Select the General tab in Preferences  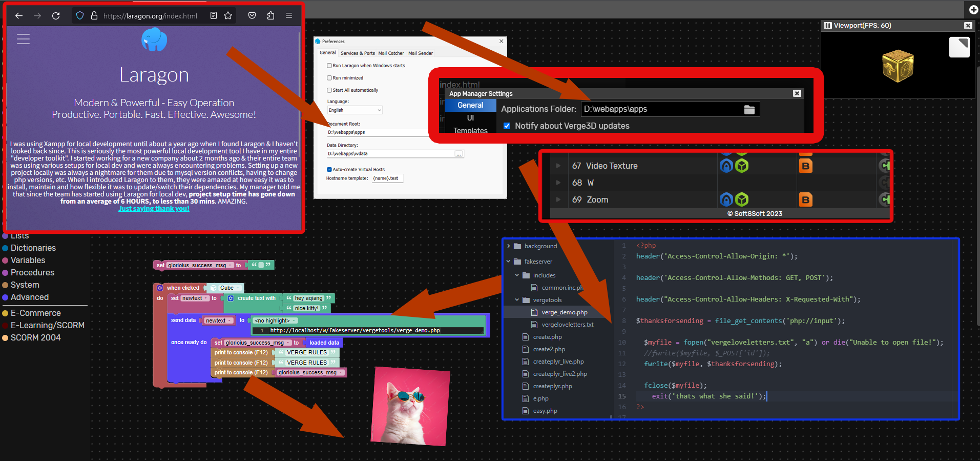[x=328, y=53]
